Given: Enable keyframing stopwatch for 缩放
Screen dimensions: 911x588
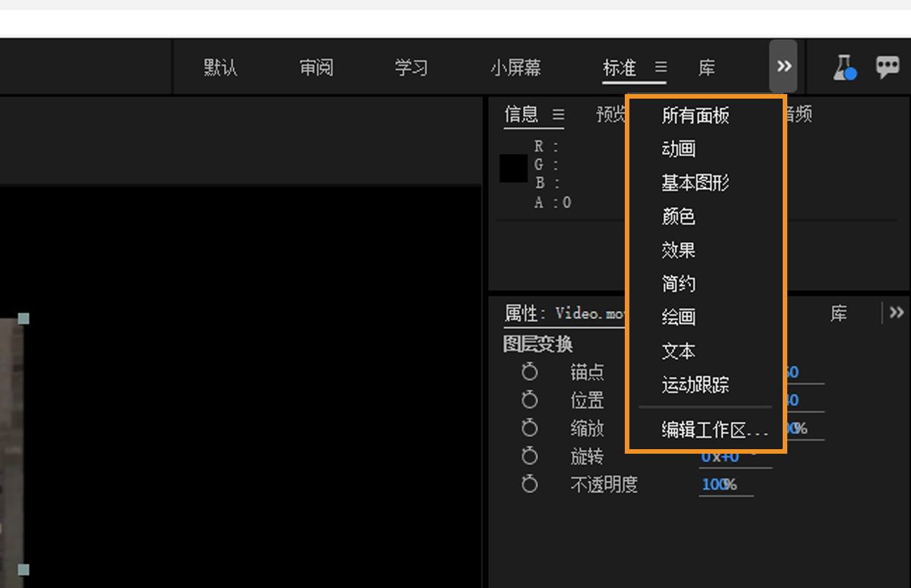Looking at the screenshot, I should coord(529,428).
